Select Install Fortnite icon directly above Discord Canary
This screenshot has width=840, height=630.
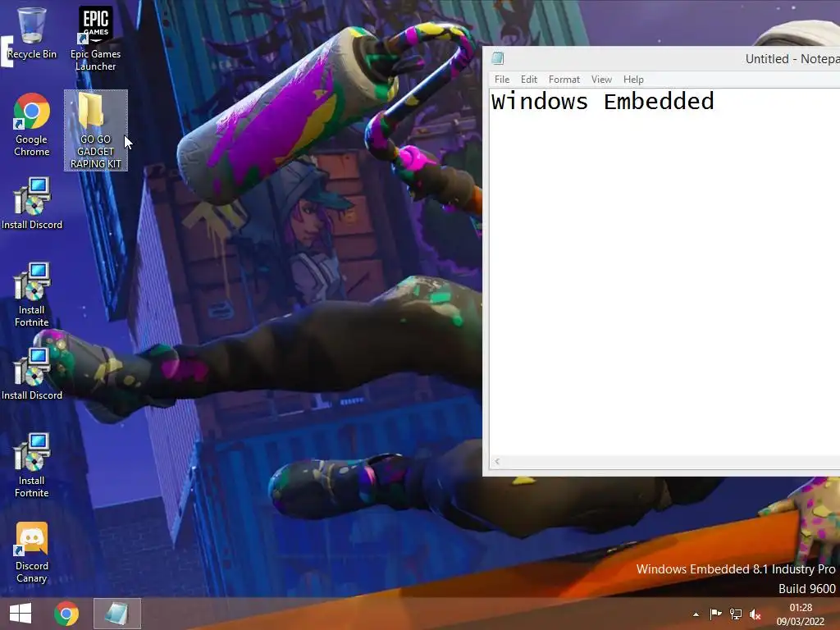tap(32, 465)
